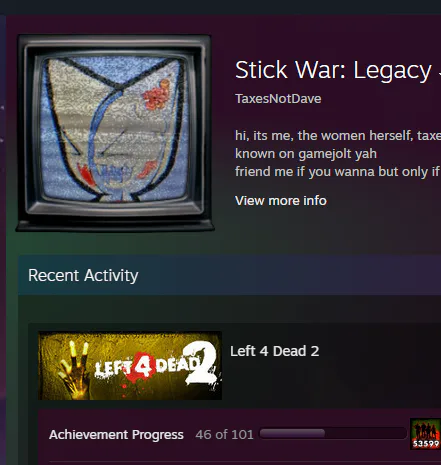
Task: Click the retro TV avatar frame border
Action: click(x=114, y=45)
